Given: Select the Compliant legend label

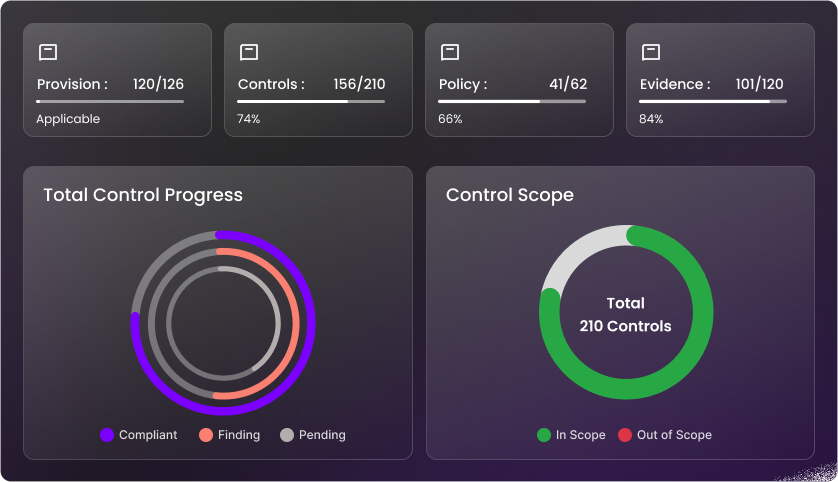Looking at the screenshot, I should (148, 435).
